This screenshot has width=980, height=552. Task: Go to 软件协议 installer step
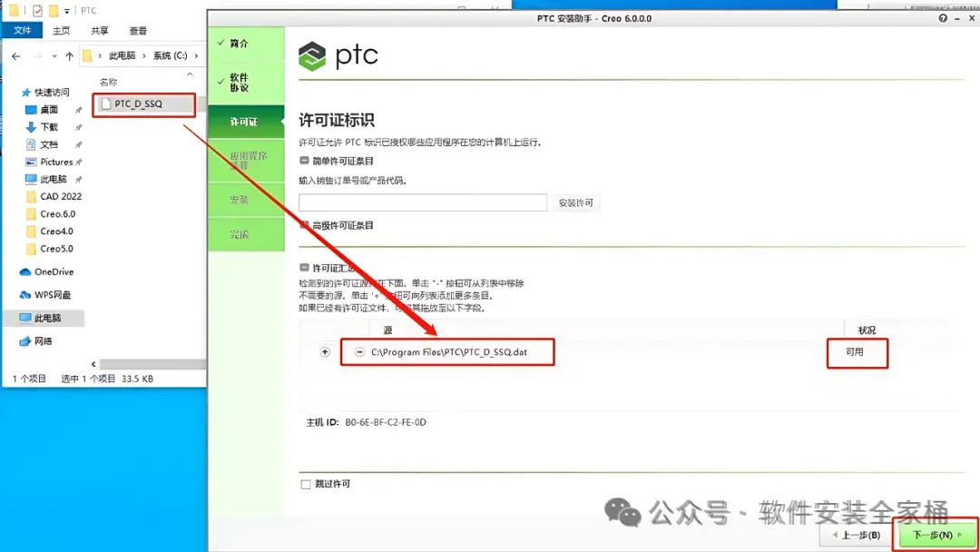coord(246,83)
